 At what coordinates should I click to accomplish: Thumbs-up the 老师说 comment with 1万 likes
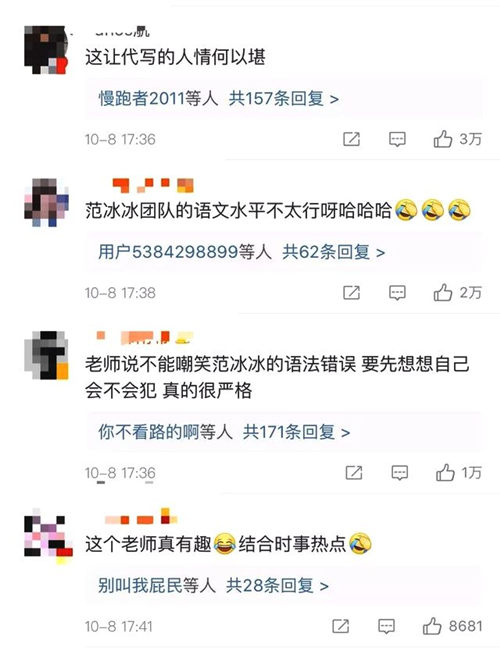click(445, 473)
